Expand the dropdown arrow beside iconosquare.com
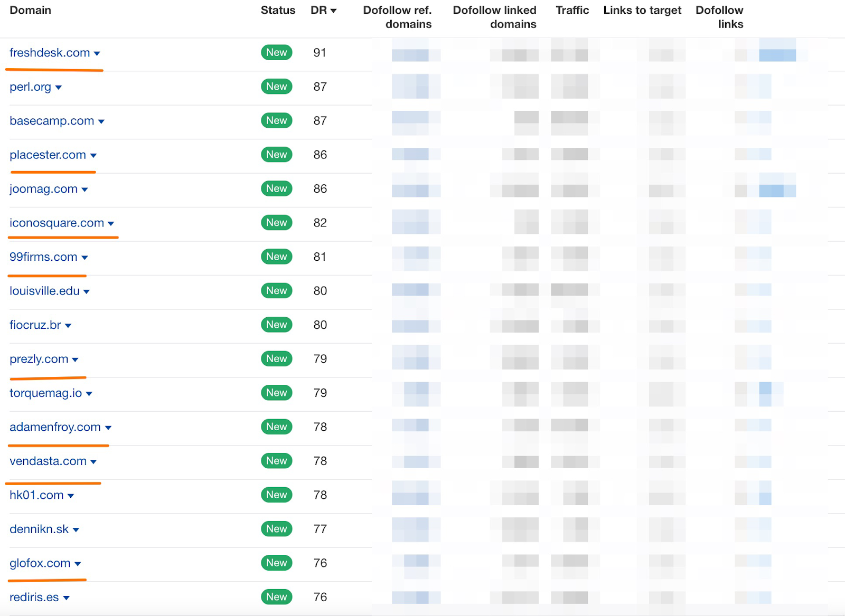845x616 pixels. click(111, 224)
